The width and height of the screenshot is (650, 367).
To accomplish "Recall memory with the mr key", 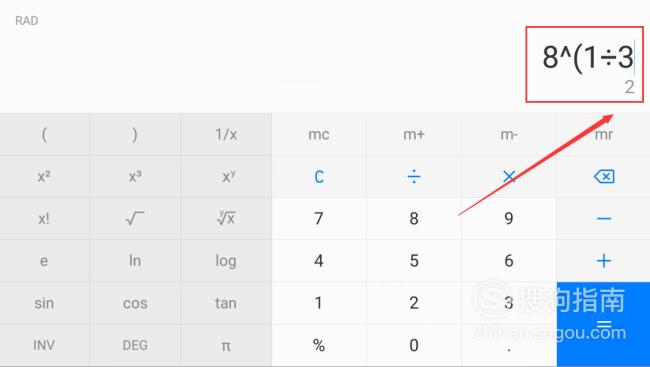I will point(604,134).
